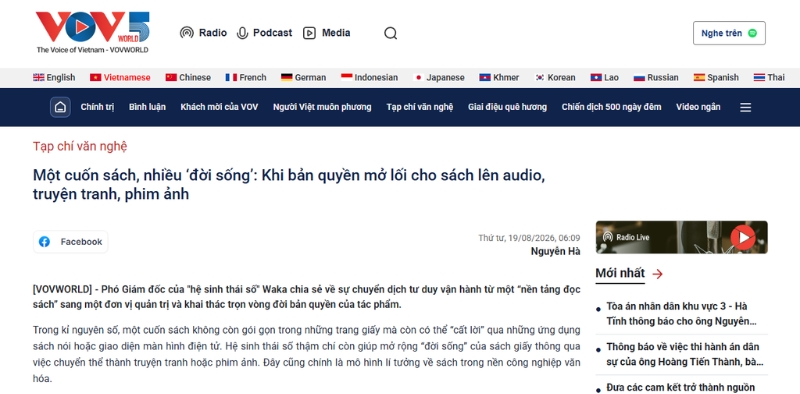This screenshot has height=394, width=800.
Task: Click the author name Nguyên Hà
Action: coord(555,251)
